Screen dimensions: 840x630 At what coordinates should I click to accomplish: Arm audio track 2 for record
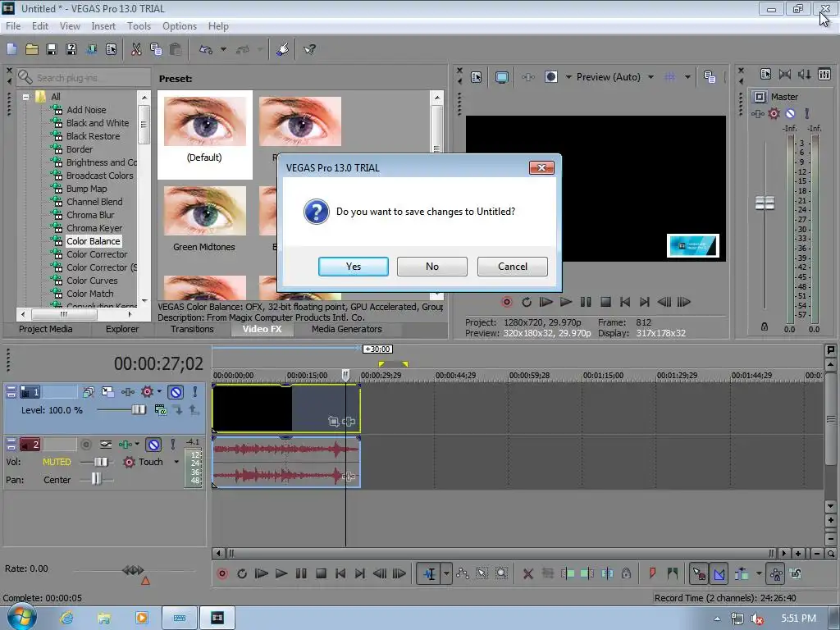85,445
